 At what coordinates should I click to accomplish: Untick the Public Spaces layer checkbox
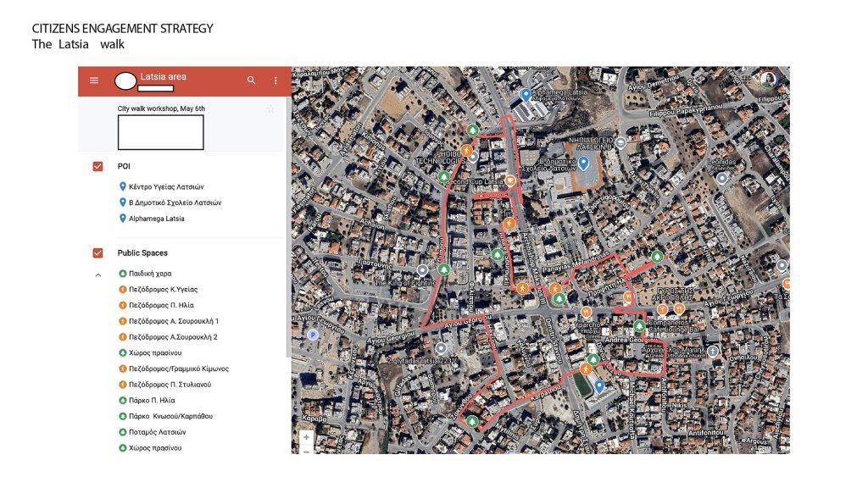click(98, 252)
